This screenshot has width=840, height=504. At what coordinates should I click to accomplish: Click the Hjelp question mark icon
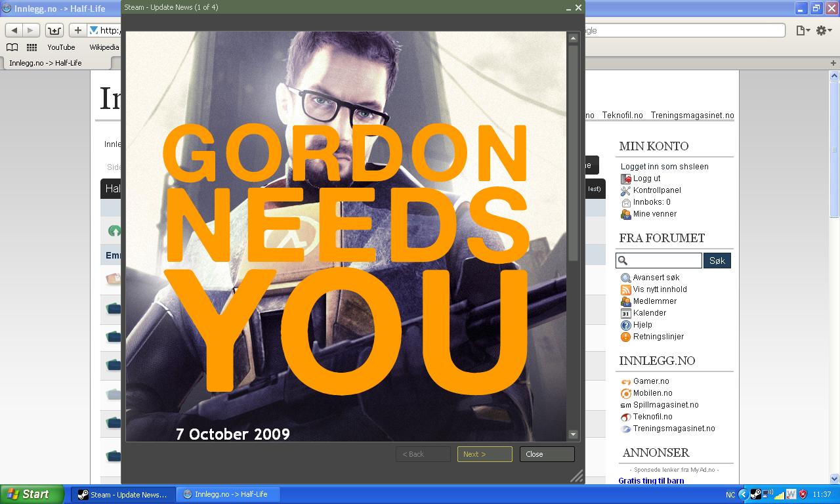pyautogui.click(x=626, y=325)
